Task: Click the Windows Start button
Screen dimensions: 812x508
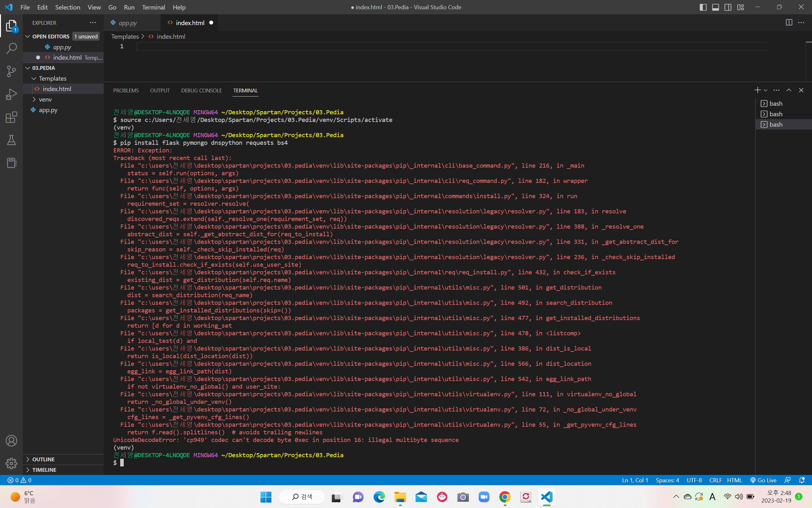Action: (266, 497)
